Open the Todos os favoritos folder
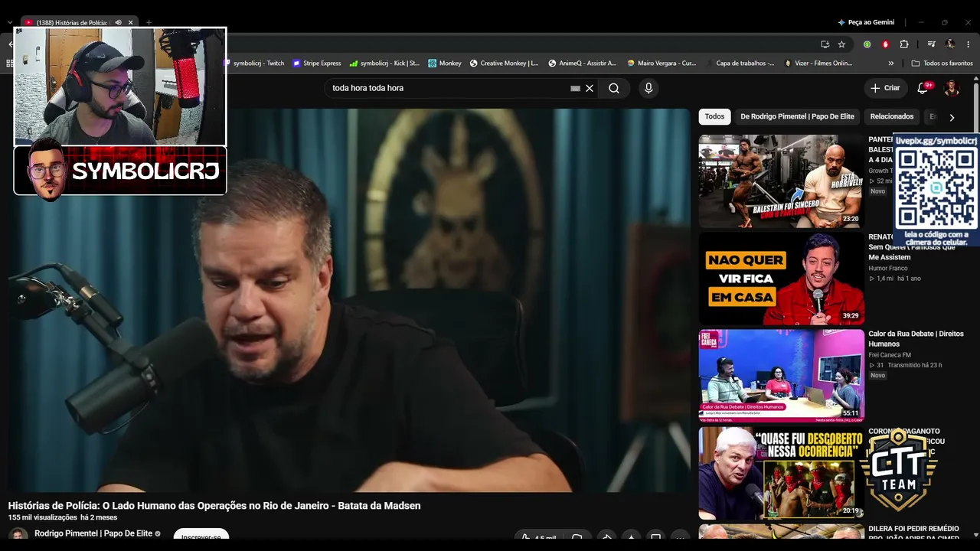The image size is (980, 551). pyautogui.click(x=942, y=64)
